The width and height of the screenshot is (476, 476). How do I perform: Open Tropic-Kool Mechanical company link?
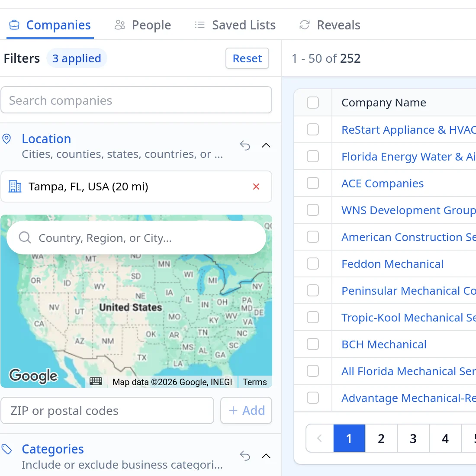click(408, 318)
